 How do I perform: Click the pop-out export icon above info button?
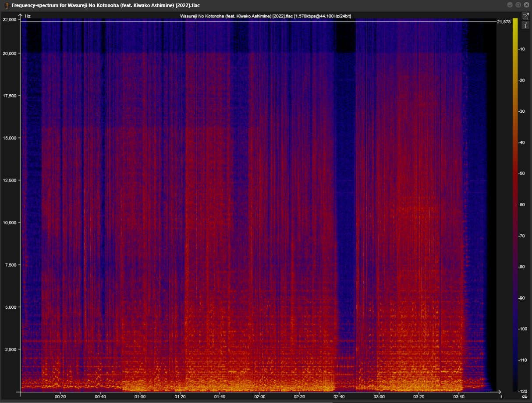coord(525,16)
